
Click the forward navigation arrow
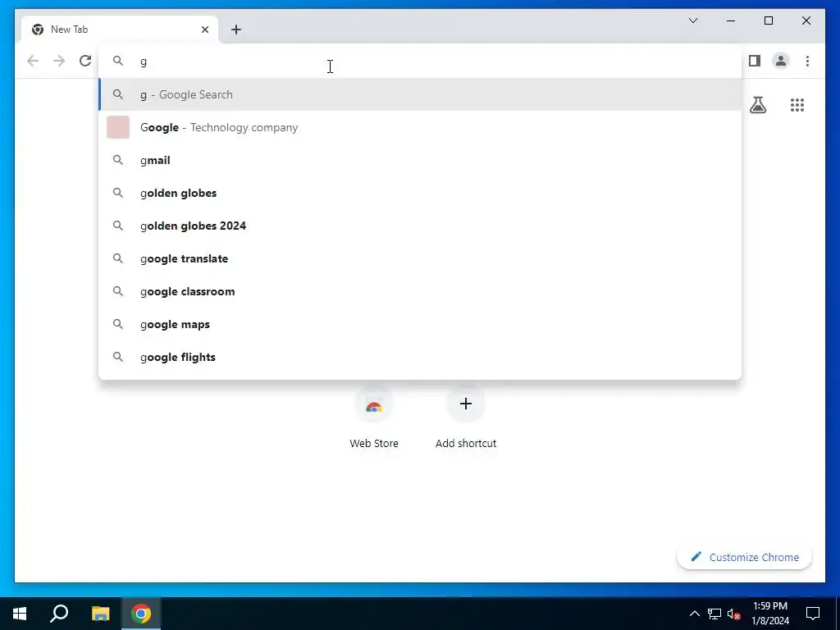(59, 61)
